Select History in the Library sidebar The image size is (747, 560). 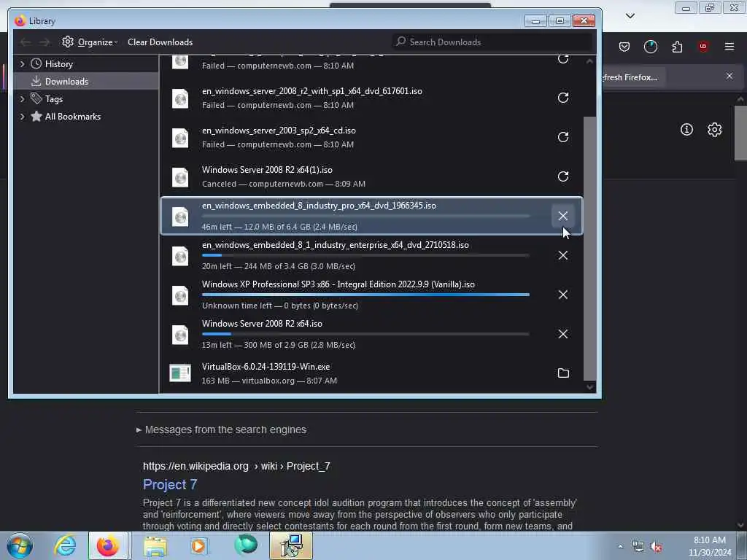(x=58, y=64)
